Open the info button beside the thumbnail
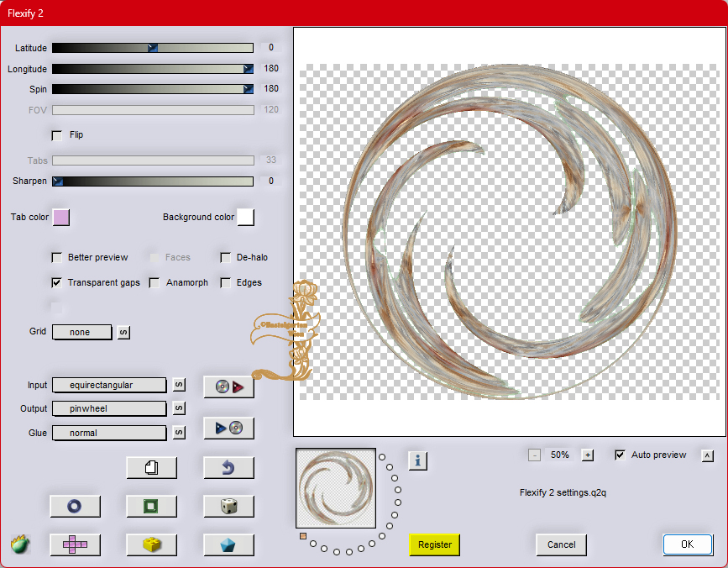Screen dimensions: 728x568 click(x=418, y=460)
